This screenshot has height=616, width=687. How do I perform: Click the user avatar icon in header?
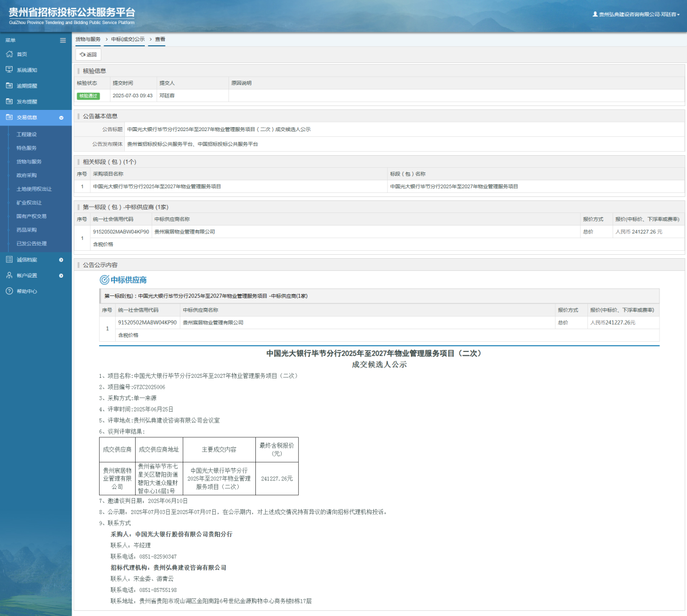pyautogui.click(x=595, y=14)
